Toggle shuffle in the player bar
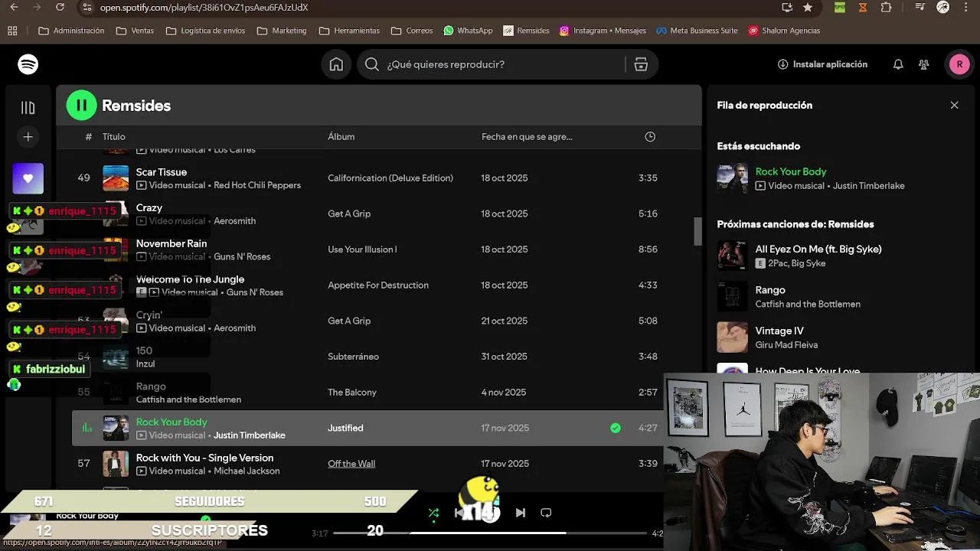Screen dimensions: 980x551 click(433, 513)
